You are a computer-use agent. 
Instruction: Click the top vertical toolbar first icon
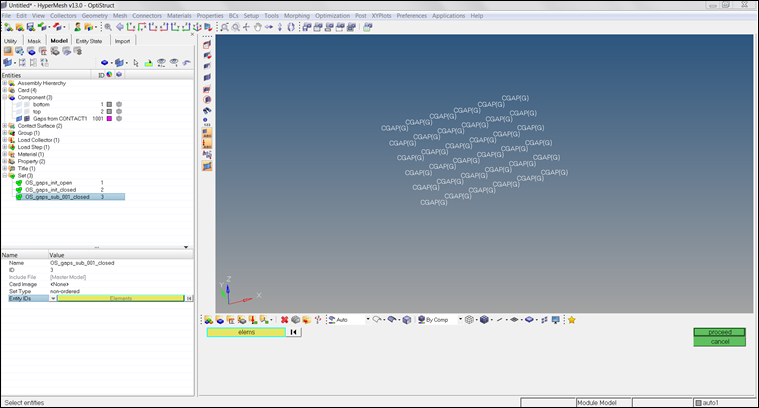click(207, 45)
